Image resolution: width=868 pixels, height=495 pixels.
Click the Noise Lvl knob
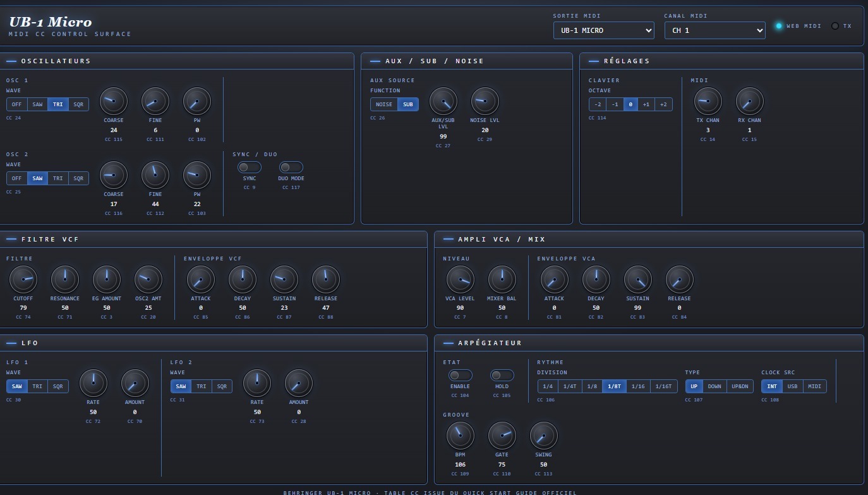coord(485,101)
